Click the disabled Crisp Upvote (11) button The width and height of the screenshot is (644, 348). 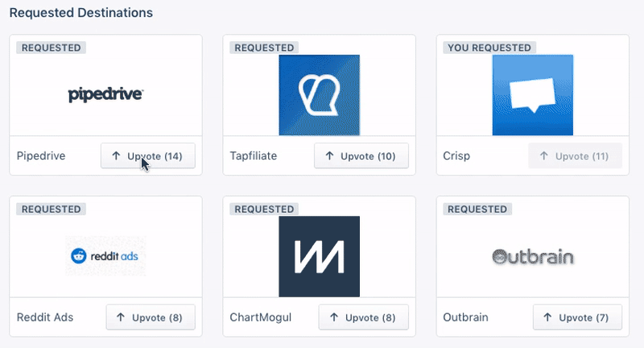[x=575, y=155]
